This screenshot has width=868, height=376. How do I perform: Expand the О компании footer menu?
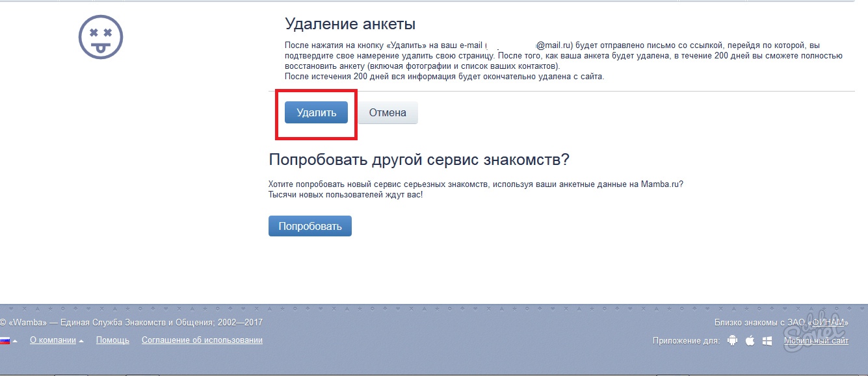pyautogui.click(x=57, y=340)
